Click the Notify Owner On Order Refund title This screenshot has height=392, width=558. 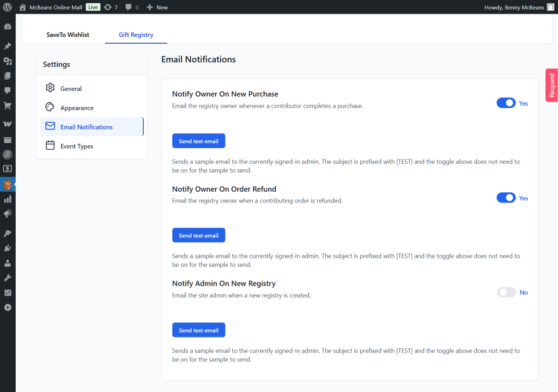tap(224, 189)
